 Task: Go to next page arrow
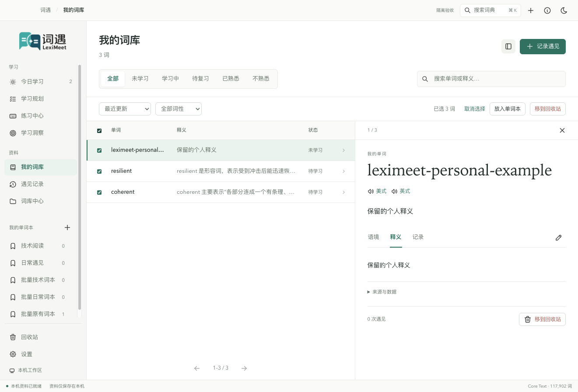coord(244,368)
